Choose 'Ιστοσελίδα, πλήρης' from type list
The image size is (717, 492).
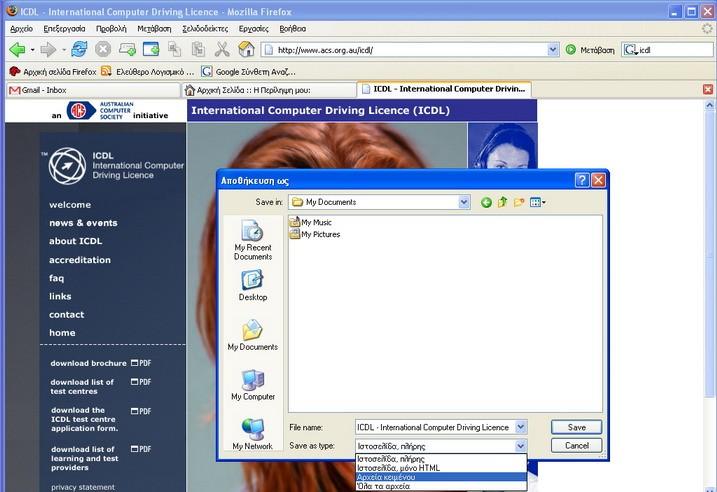pos(441,459)
